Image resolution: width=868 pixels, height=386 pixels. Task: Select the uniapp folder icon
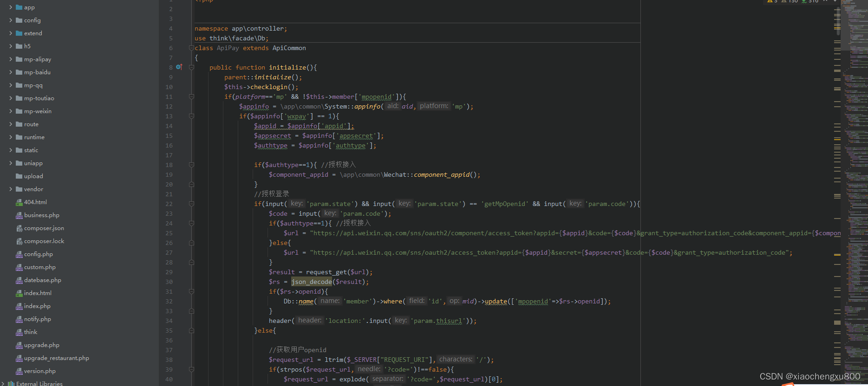[19, 163]
